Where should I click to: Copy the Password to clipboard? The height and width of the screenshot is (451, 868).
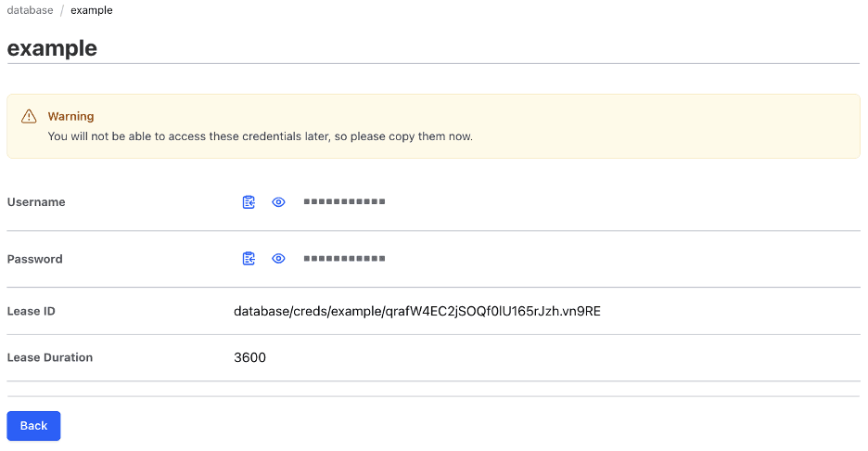[249, 259]
